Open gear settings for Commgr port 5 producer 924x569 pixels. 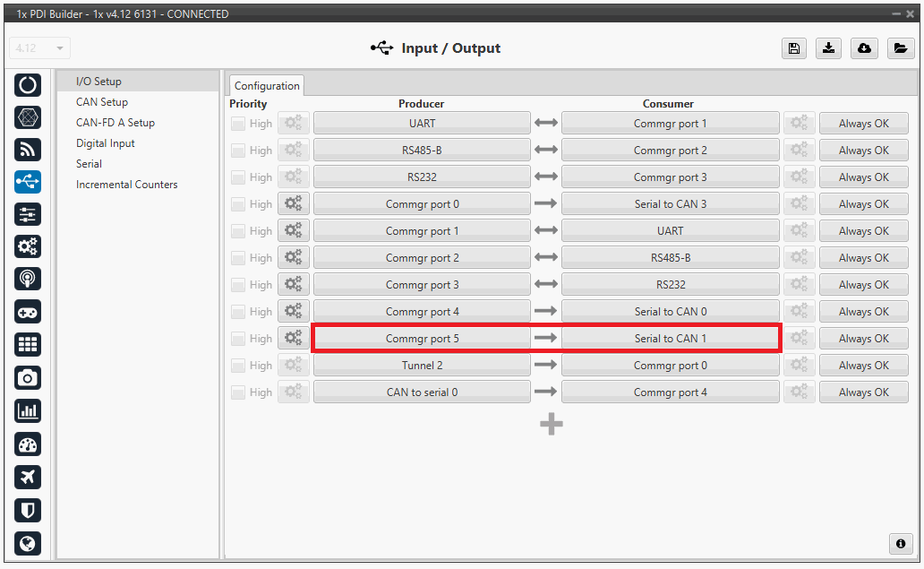pyautogui.click(x=293, y=339)
